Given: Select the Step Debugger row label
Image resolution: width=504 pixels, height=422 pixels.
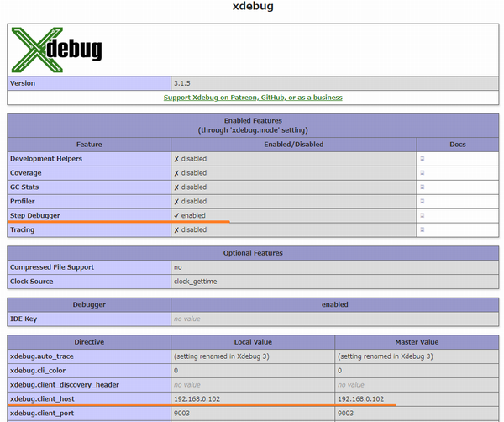Looking at the screenshot, I should (x=35, y=215).
